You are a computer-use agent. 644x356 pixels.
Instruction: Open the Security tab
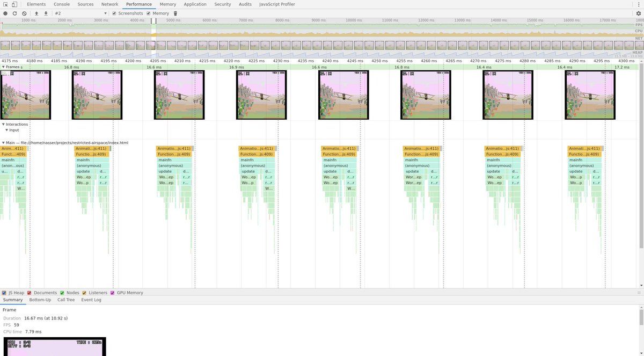223,4
